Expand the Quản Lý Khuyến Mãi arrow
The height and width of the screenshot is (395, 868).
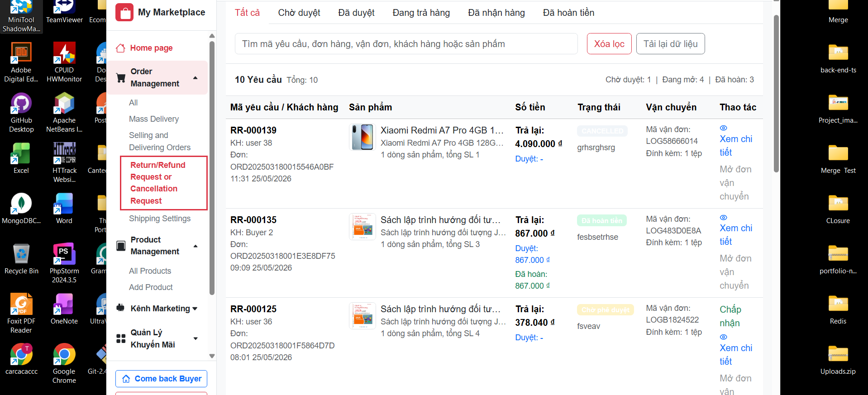click(196, 338)
